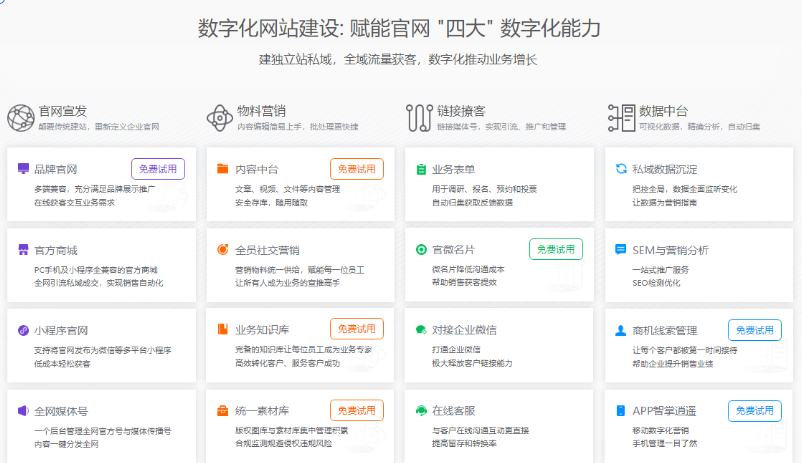Try APP智掌逍遥 for free
The image size is (802, 463).
tap(755, 410)
